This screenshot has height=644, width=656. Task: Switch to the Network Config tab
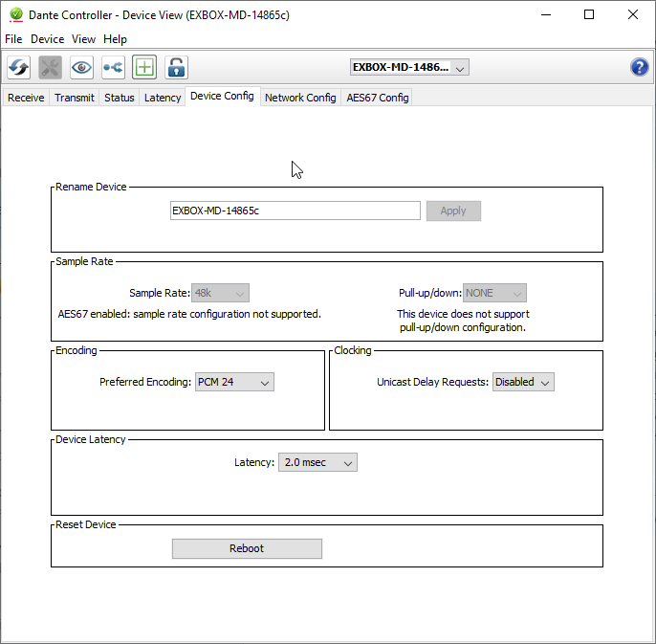tap(300, 98)
